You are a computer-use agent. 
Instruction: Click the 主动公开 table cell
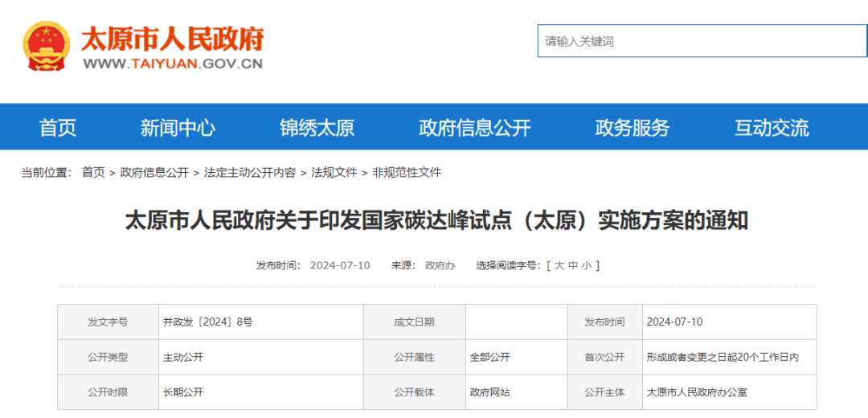[261, 357]
